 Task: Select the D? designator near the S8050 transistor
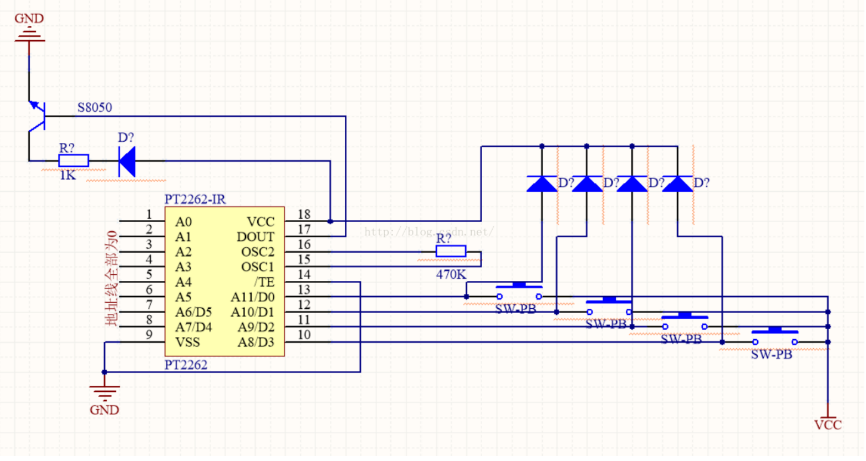coord(126,137)
